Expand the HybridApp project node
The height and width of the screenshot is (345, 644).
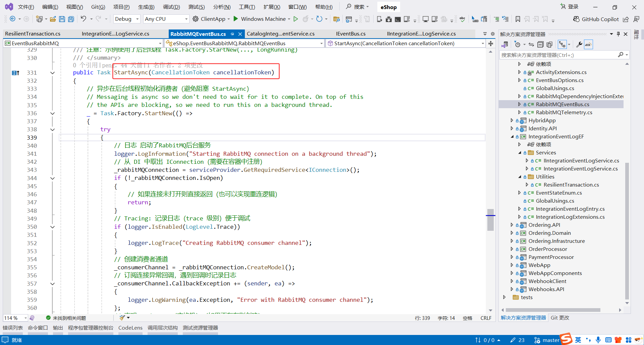coord(512,121)
